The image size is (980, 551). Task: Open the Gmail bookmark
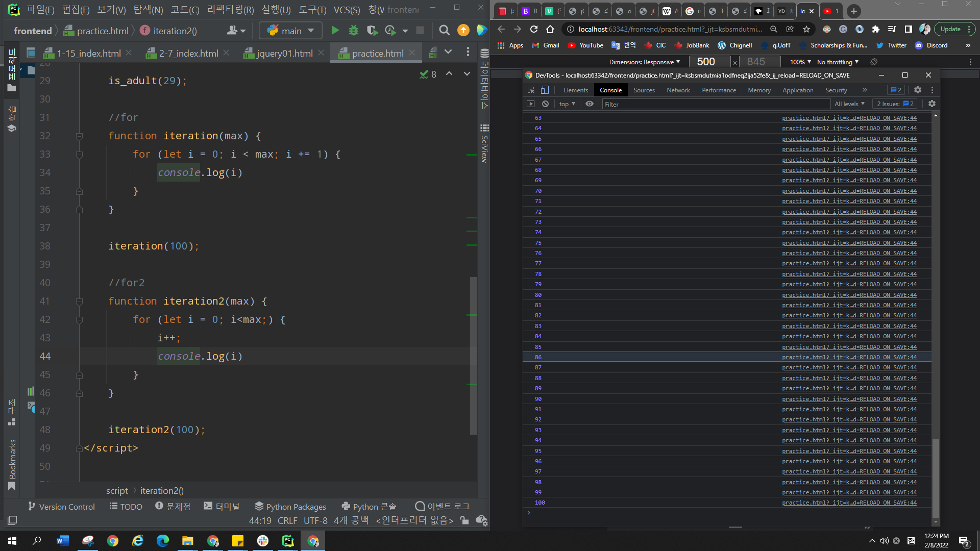click(x=546, y=45)
